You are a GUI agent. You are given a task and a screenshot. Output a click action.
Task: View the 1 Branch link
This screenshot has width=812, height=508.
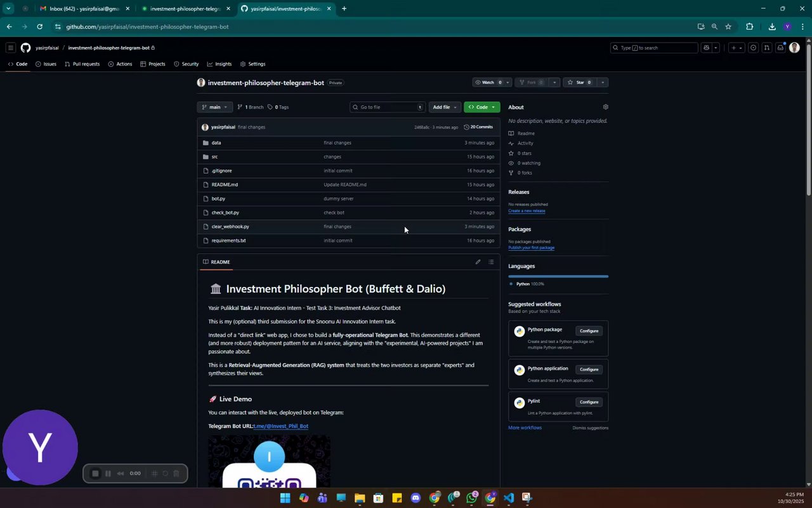[x=250, y=107]
